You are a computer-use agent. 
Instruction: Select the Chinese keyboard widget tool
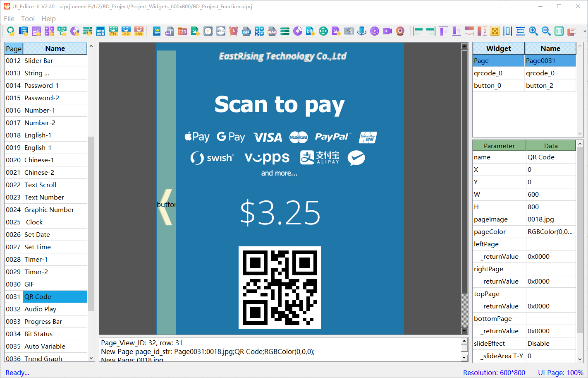pyautogui.click(x=126, y=31)
